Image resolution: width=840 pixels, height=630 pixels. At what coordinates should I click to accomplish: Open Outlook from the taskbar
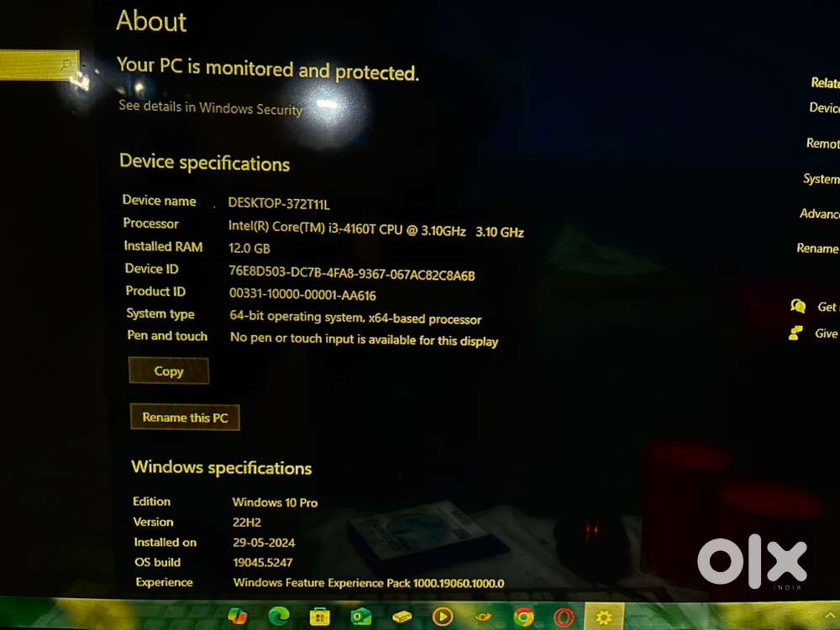click(x=360, y=617)
